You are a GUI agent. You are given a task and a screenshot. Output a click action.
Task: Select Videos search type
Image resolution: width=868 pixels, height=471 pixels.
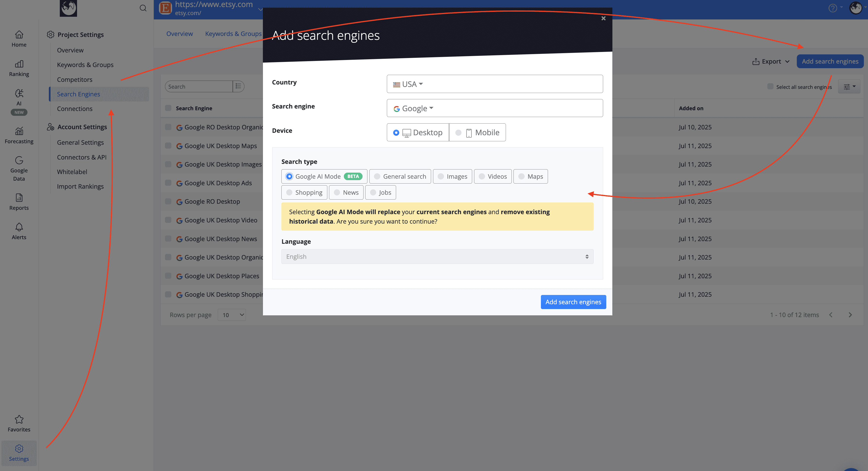pyautogui.click(x=493, y=177)
